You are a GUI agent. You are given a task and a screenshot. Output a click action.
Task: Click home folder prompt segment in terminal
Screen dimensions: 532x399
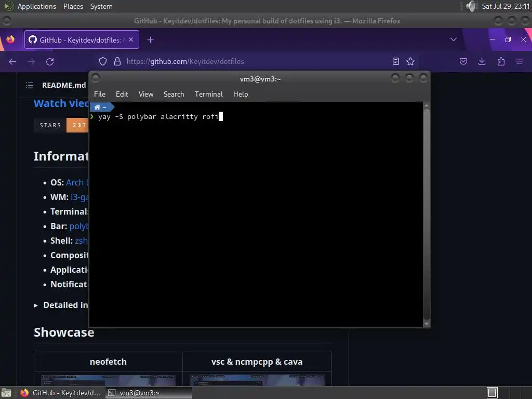101,107
